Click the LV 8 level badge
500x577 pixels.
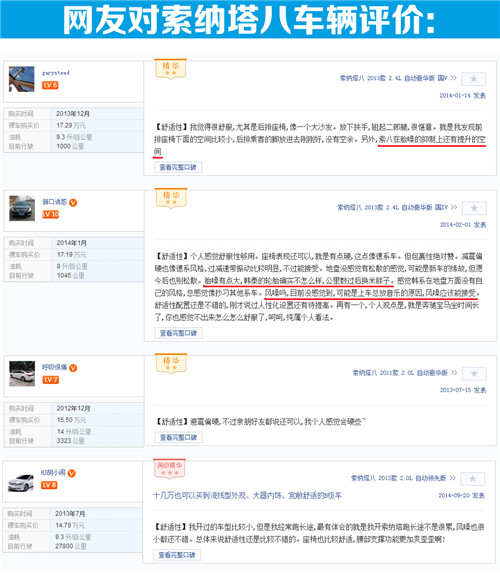click(49, 485)
